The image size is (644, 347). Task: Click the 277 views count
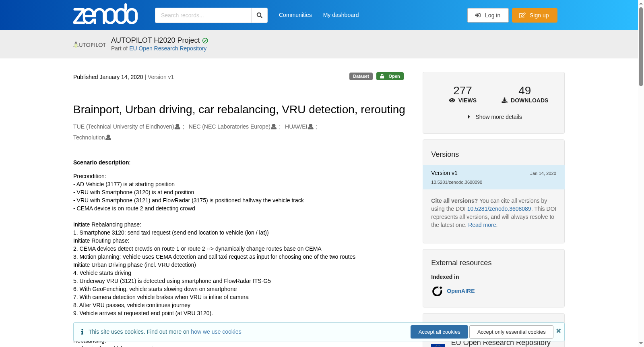tap(462, 90)
